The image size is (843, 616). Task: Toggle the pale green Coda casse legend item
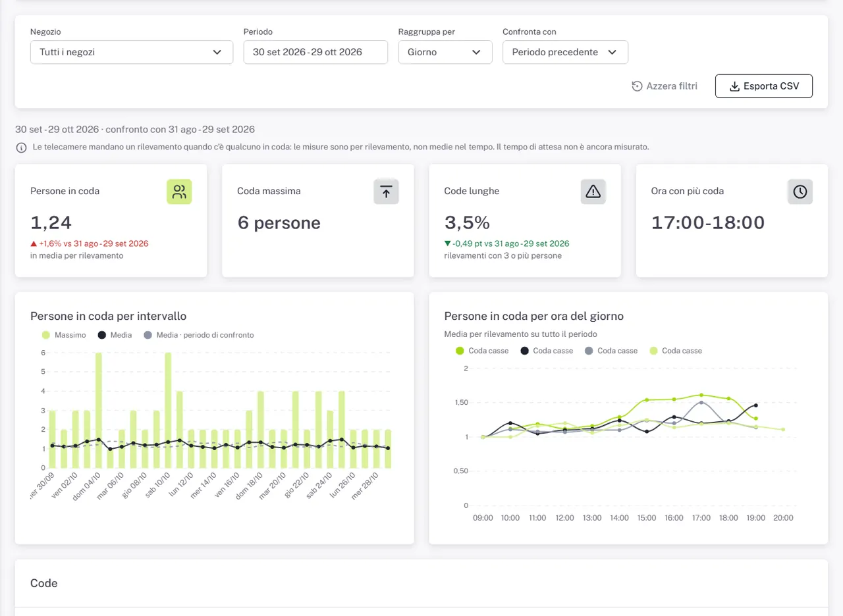pyautogui.click(x=676, y=351)
